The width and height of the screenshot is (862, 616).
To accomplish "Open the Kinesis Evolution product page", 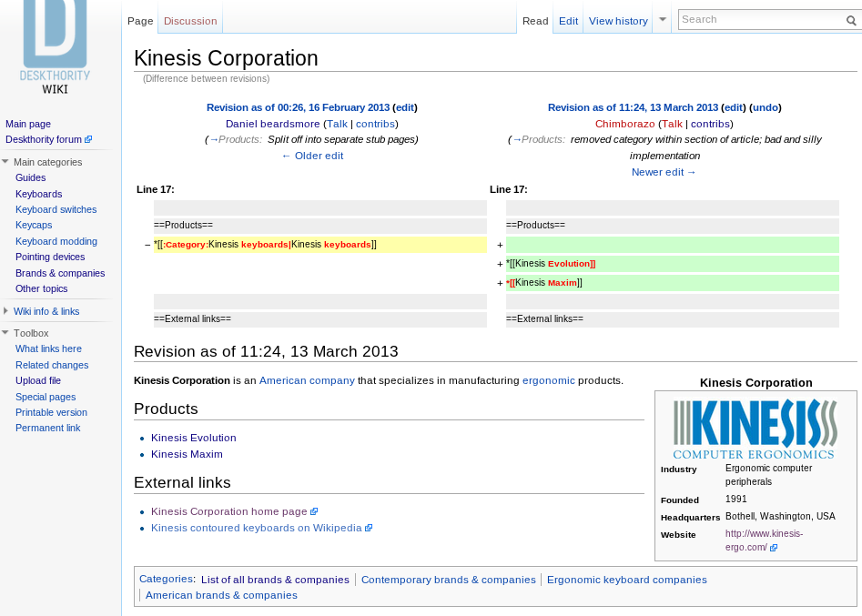I will coord(193,438).
